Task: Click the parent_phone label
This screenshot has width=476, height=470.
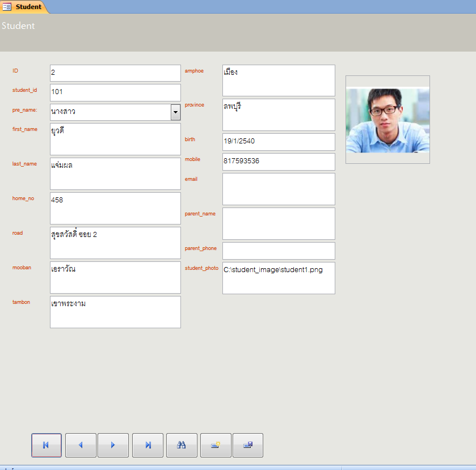Action: pos(201,248)
